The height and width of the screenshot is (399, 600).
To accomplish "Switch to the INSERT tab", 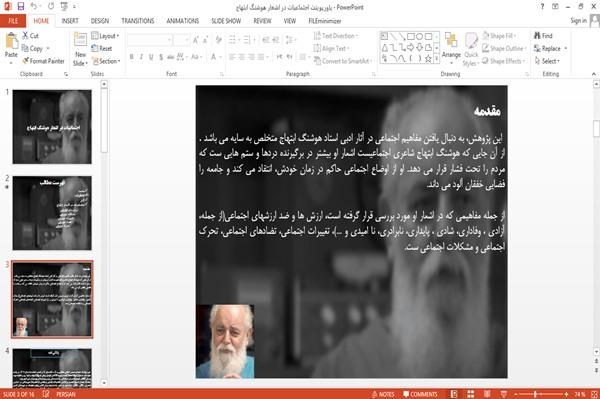I will click(x=70, y=21).
